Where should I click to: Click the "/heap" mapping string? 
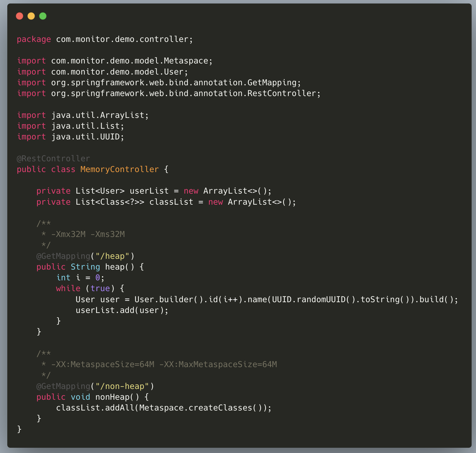[112, 256]
